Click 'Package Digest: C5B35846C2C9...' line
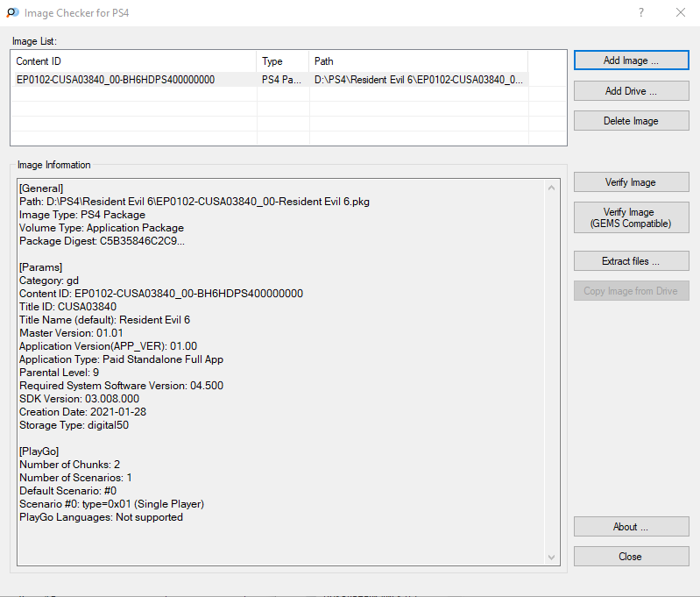 [102, 241]
